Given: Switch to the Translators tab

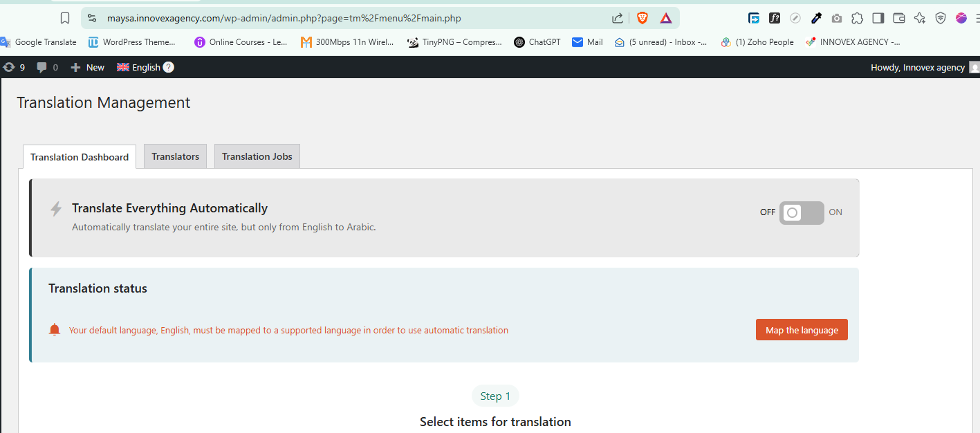Looking at the screenshot, I should (x=176, y=156).
